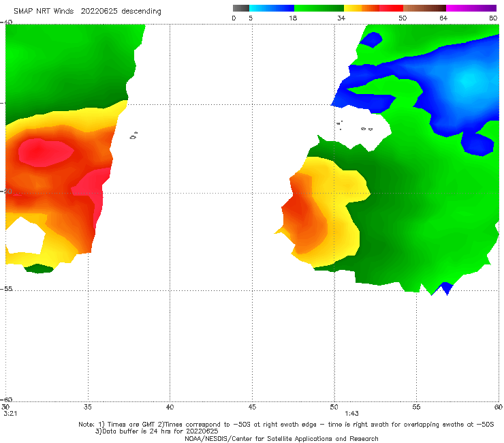The image size is (504, 443).
Task: Click the date '20220625' in the title
Action: 99,12
